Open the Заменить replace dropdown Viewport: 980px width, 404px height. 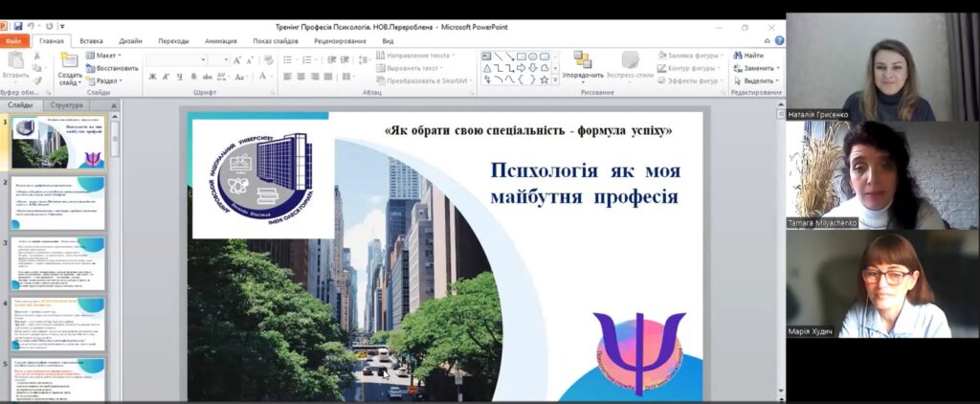click(756, 68)
